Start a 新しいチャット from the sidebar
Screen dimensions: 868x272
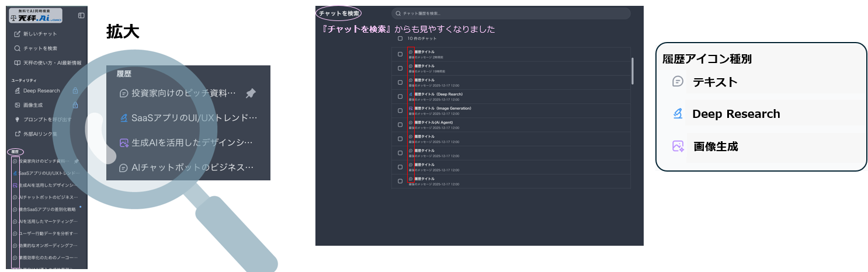pos(36,34)
